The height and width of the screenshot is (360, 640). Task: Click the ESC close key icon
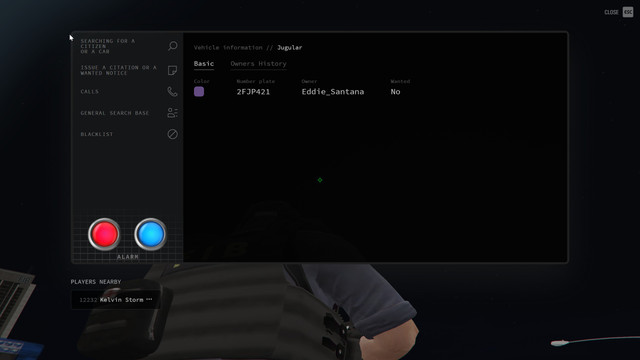point(628,12)
